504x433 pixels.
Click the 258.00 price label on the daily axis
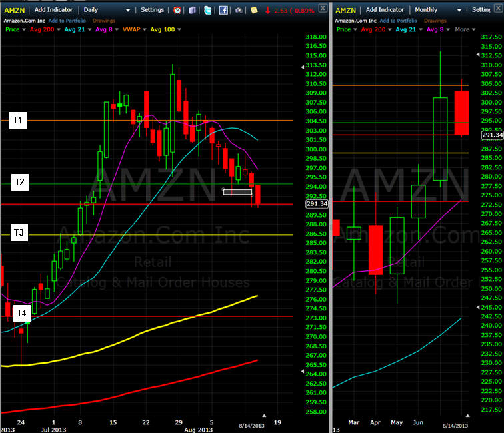(x=316, y=412)
